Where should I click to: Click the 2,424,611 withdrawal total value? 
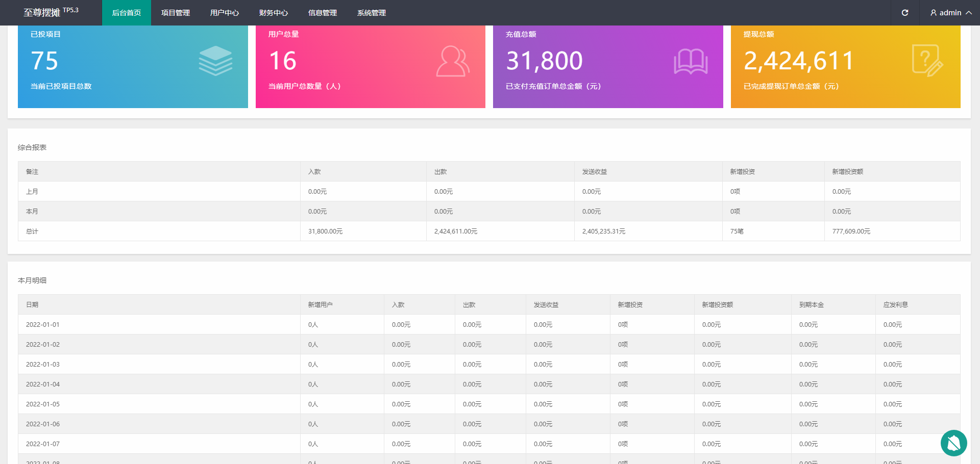799,61
